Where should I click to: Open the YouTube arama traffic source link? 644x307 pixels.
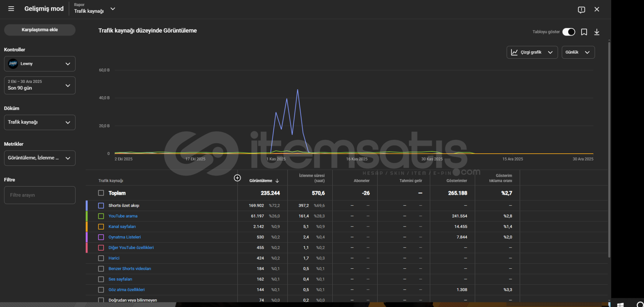[x=123, y=216]
